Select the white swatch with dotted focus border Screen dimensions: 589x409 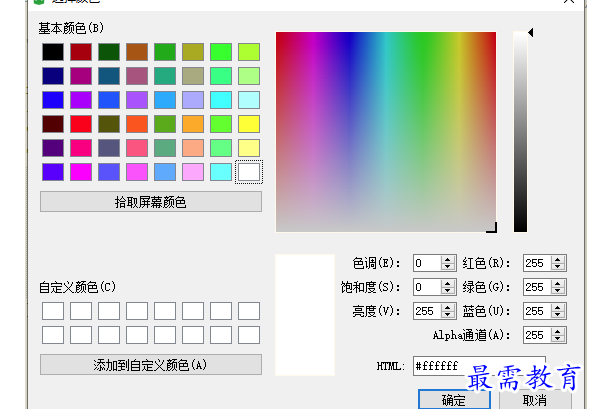[249, 172]
